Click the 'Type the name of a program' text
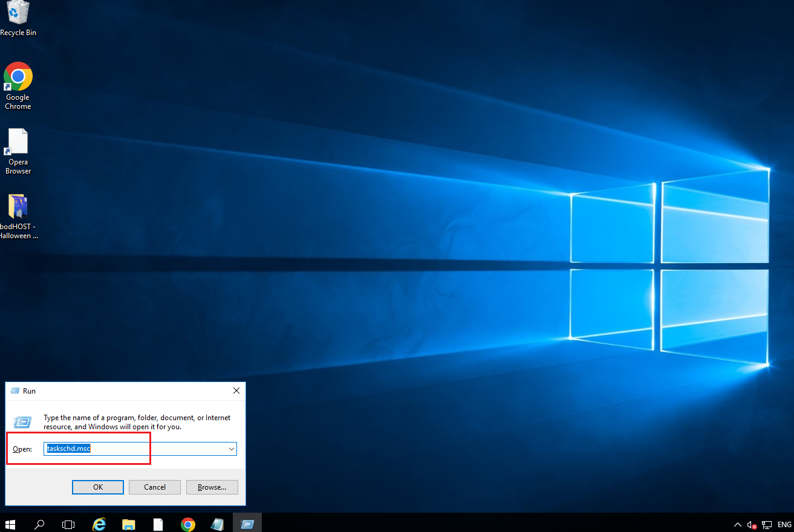The height and width of the screenshot is (532, 794). point(137,422)
